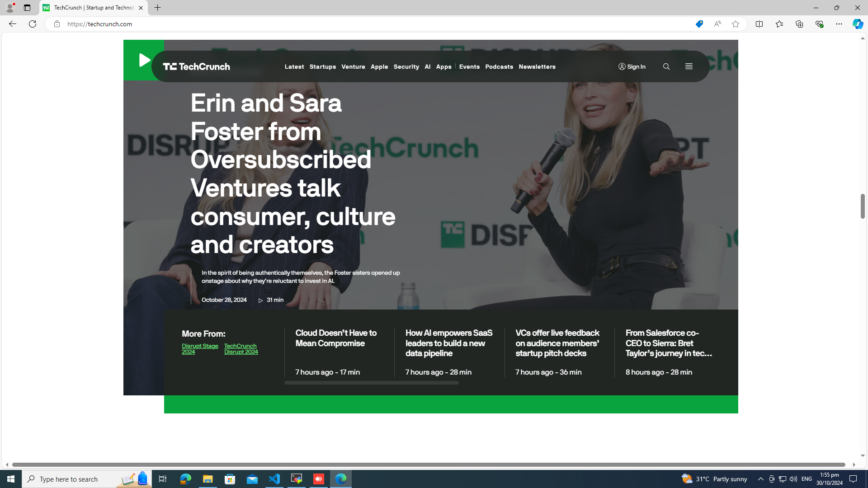Image resolution: width=868 pixels, height=488 pixels.
Task: Open the notification center icon
Action: [x=853, y=479]
